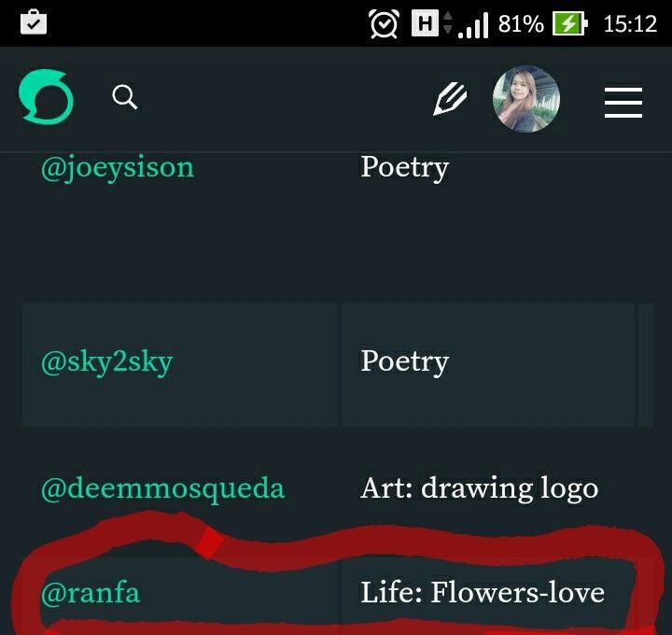Tap the "Art: drawing logo" cell
The height and width of the screenshot is (635, 672).
pos(479,488)
